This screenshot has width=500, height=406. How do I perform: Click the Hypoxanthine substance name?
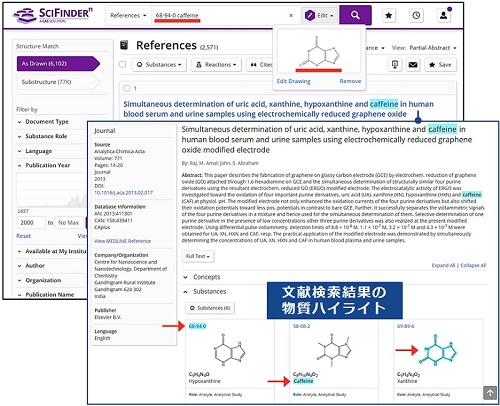(x=205, y=381)
